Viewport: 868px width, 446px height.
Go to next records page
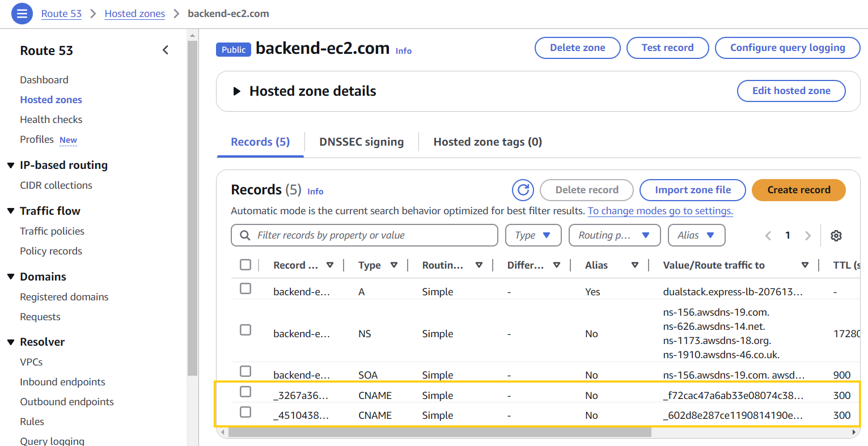tap(808, 236)
